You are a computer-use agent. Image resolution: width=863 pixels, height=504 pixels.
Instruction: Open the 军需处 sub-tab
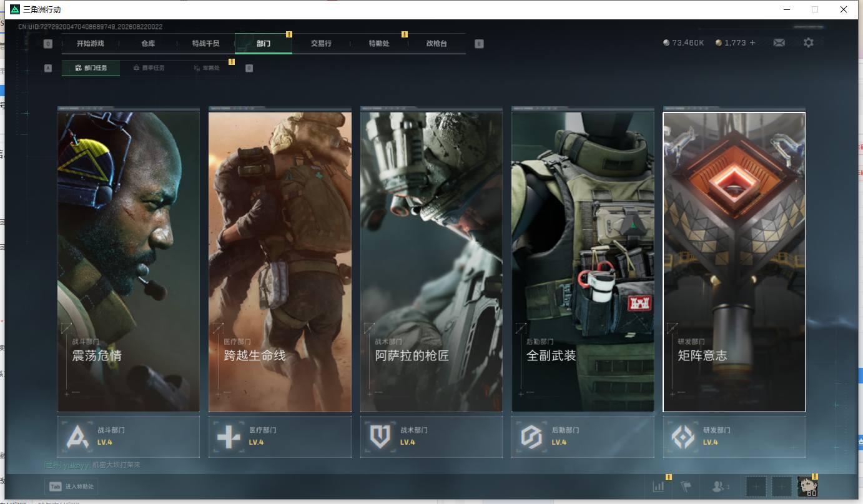[x=206, y=67]
